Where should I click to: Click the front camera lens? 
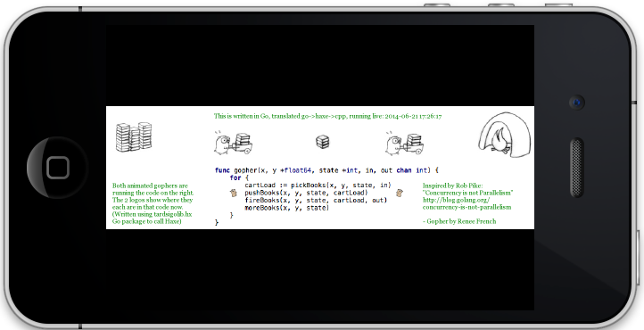pos(577,103)
